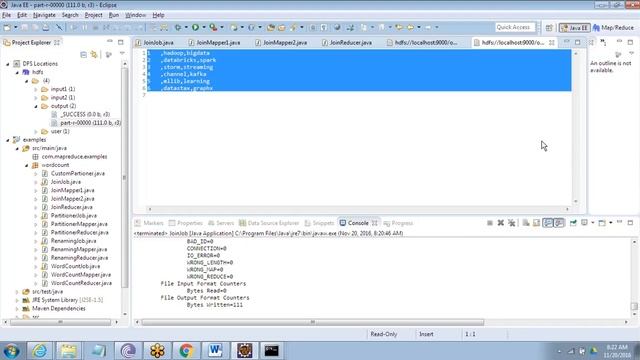Open Microsoft Word from the taskbar

[215, 351]
